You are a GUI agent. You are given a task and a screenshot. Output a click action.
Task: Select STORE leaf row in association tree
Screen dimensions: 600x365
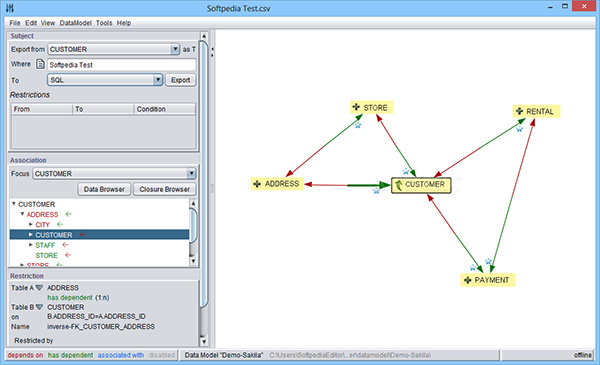click(x=46, y=255)
